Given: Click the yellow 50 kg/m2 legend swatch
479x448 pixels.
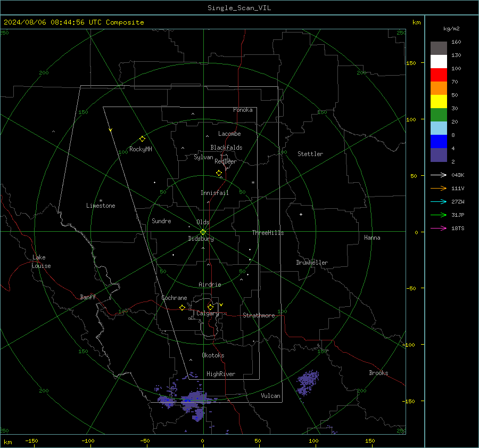Looking at the screenshot, I should point(439,102).
